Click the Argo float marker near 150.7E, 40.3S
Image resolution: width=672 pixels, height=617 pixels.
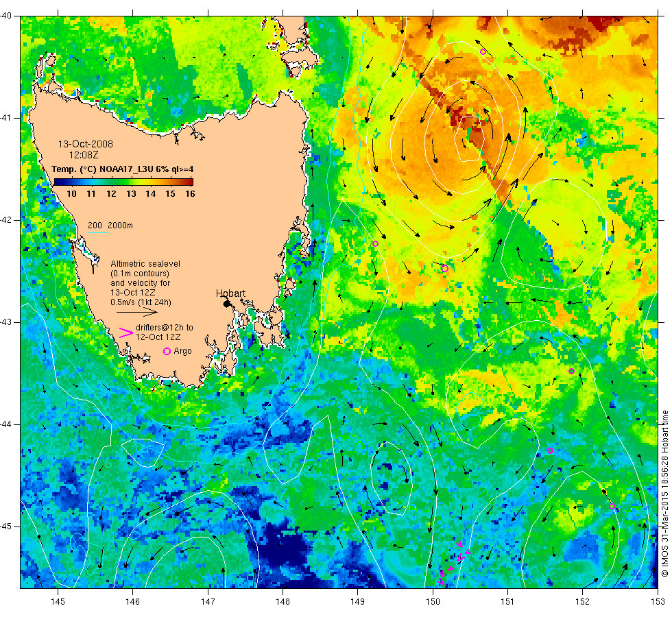tap(483, 52)
